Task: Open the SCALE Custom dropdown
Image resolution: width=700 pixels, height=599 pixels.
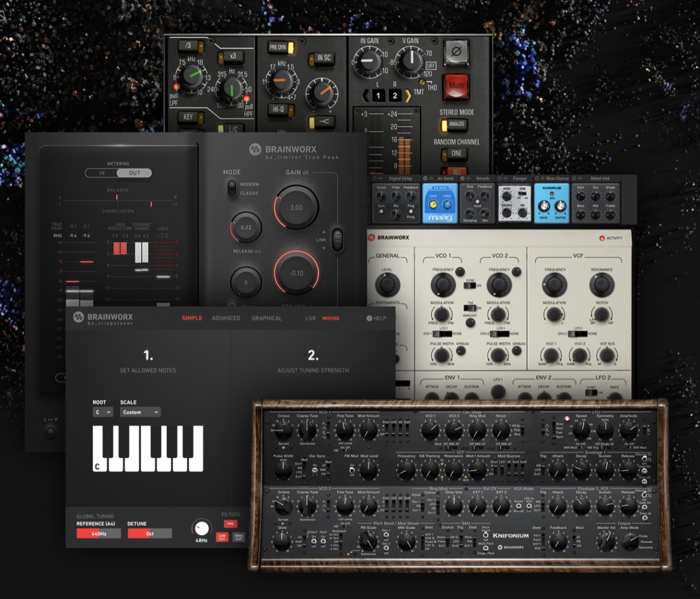Action: (x=140, y=412)
